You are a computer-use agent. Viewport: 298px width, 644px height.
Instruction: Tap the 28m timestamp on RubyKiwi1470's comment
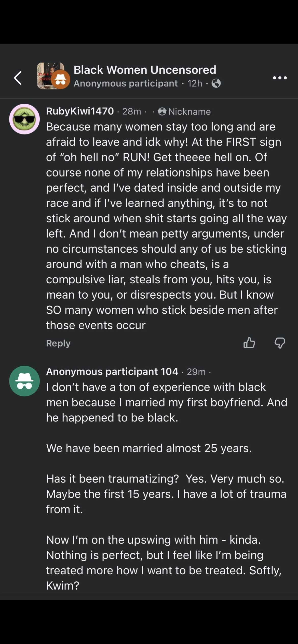pos(131,111)
